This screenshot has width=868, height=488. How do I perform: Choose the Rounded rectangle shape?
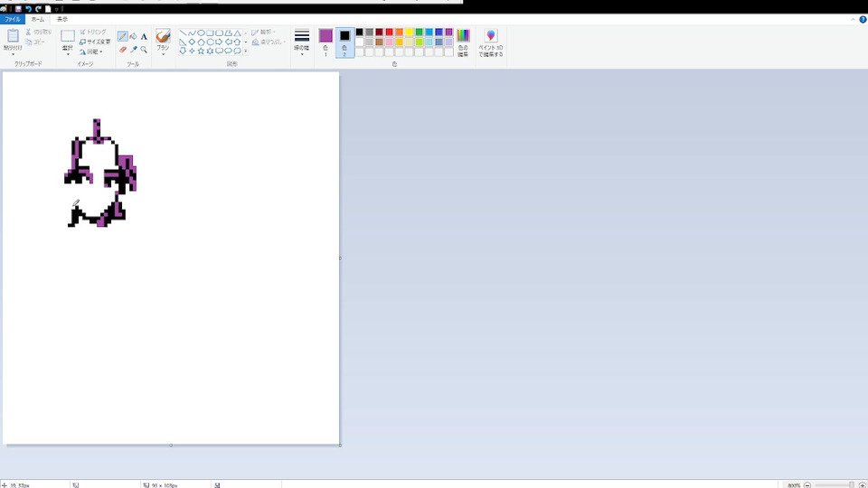pos(219,33)
